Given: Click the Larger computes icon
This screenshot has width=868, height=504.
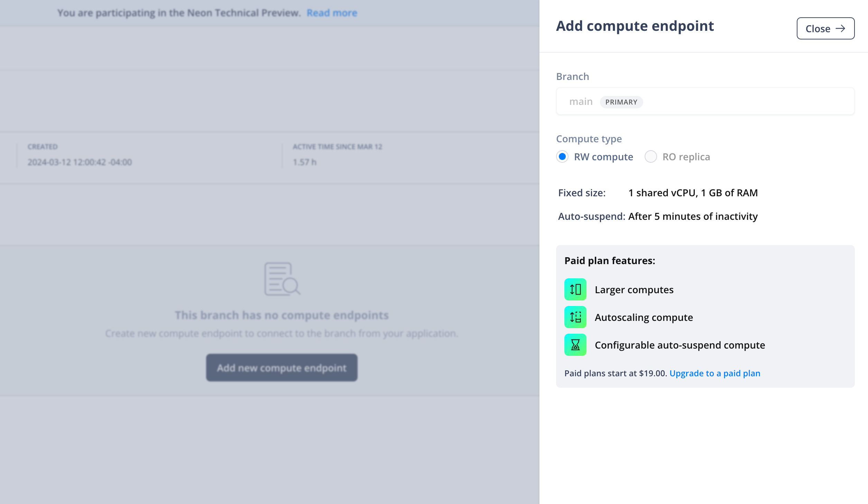Looking at the screenshot, I should pos(575,289).
